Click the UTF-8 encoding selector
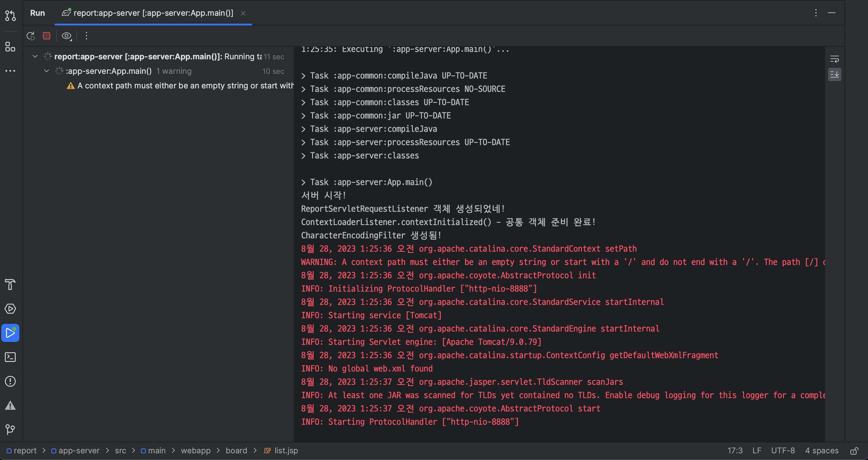This screenshot has width=868, height=460. pyautogui.click(x=783, y=451)
